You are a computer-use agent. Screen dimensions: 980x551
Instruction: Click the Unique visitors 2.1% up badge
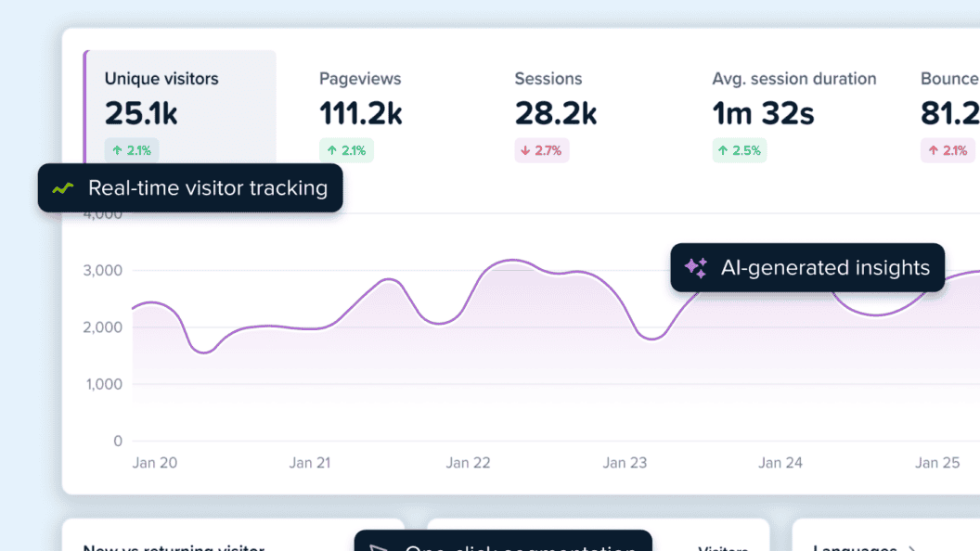coord(132,150)
